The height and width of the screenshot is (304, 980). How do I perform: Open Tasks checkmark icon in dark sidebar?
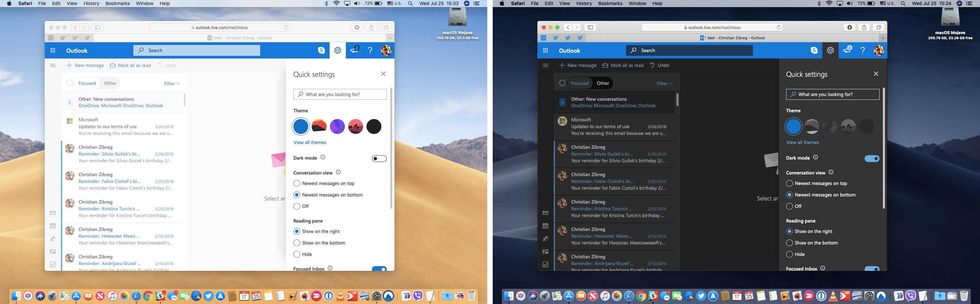pos(545,264)
